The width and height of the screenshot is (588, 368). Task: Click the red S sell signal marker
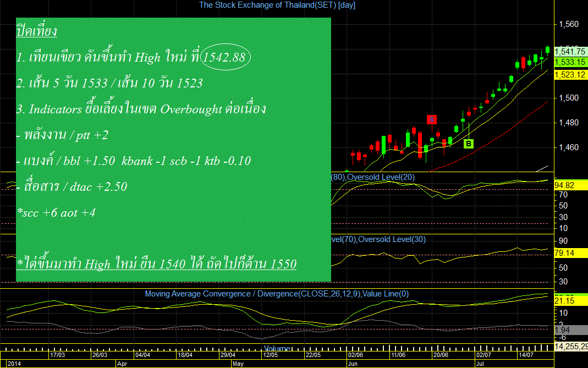(x=432, y=120)
